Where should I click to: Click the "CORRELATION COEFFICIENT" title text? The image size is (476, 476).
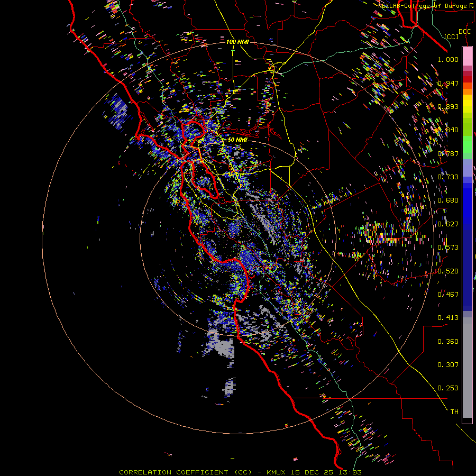click(173, 472)
